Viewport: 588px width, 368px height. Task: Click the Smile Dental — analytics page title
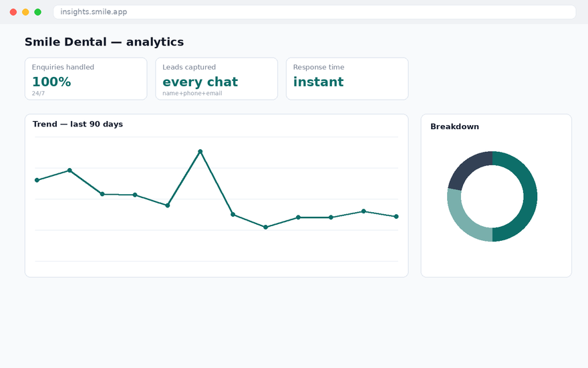[104, 41]
